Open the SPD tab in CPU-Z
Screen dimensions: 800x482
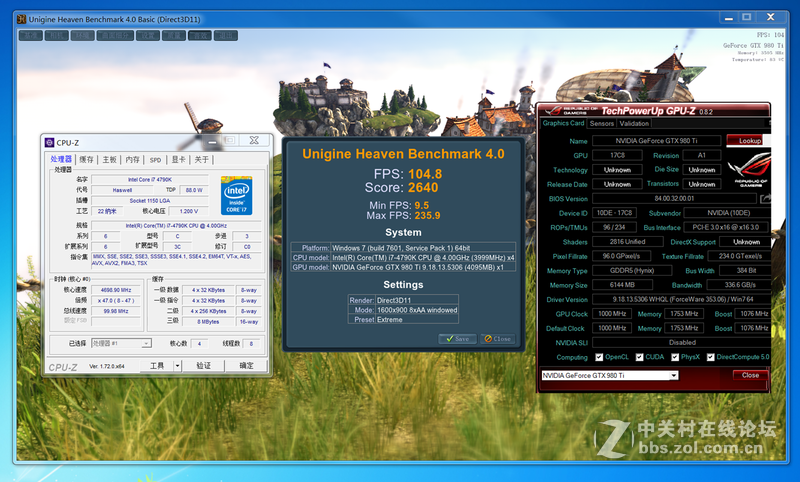click(x=155, y=160)
